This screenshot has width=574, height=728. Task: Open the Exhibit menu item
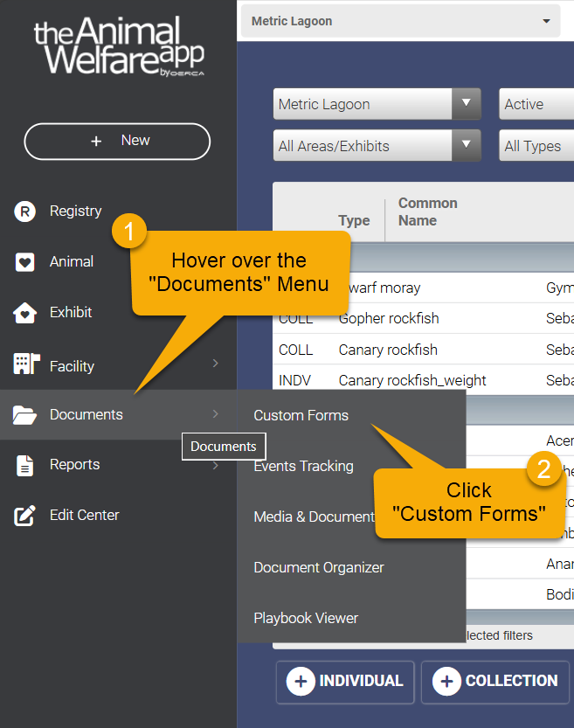coord(118,313)
